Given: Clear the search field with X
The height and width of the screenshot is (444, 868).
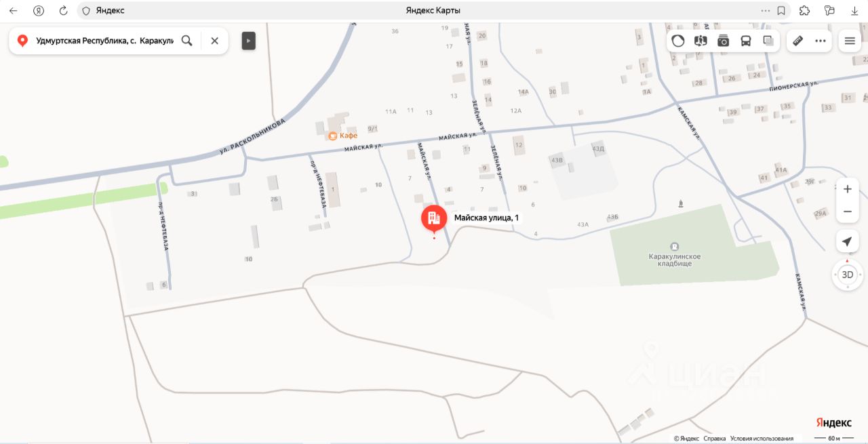Looking at the screenshot, I should [x=214, y=41].
